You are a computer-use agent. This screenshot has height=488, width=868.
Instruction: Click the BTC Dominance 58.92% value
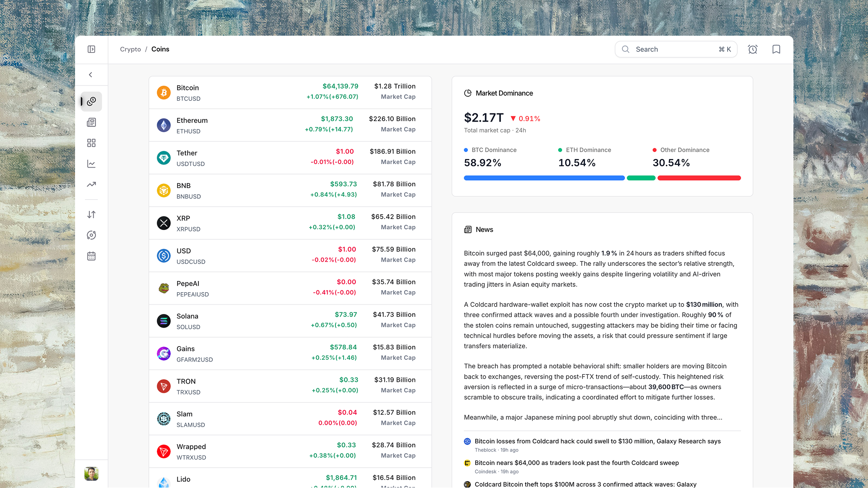coord(483,163)
